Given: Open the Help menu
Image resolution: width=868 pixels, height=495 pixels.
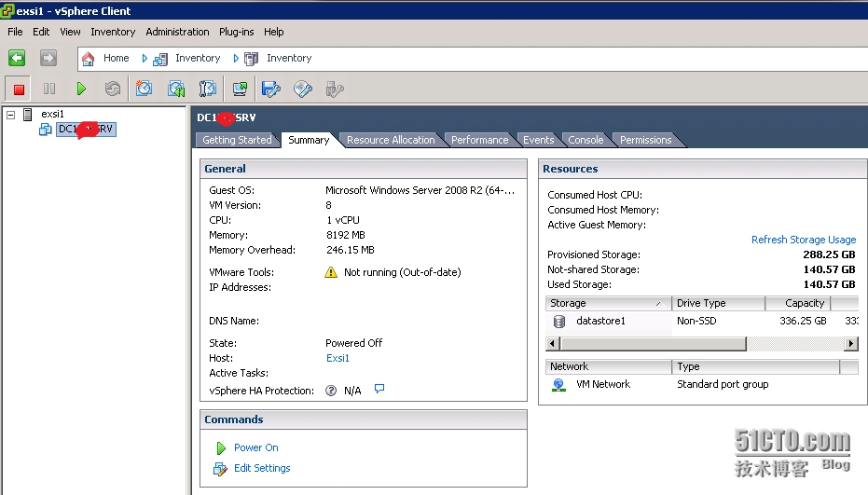Looking at the screenshot, I should [273, 32].
